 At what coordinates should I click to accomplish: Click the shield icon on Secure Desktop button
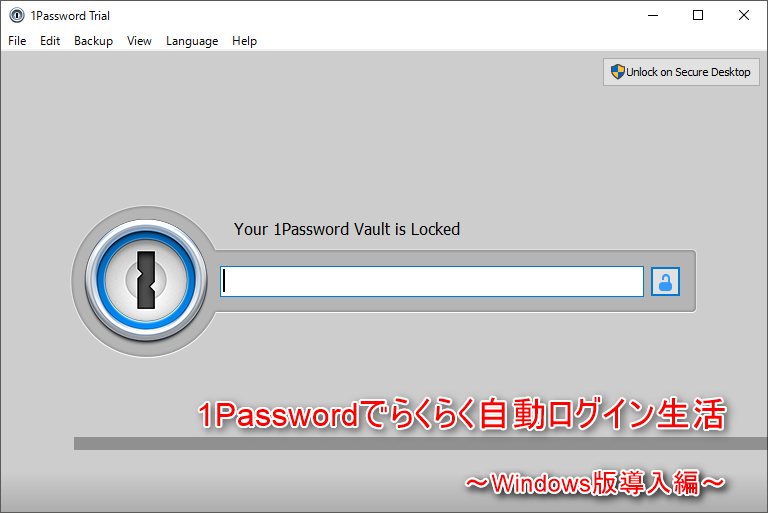tap(618, 72)
